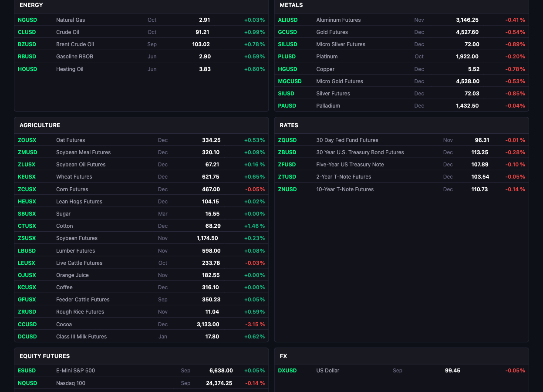The width and height of the screenshot is (543, 392).
Task: Collapse the AGRICULTURE section header
Action: [x=40, y=125]
